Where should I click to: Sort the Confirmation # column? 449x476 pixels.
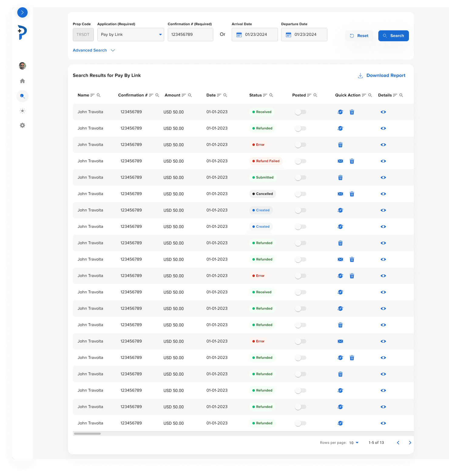(151, 95)
